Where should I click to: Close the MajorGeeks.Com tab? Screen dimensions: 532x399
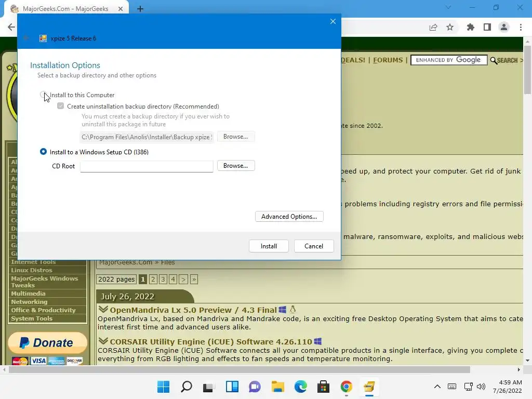(121, 9)
